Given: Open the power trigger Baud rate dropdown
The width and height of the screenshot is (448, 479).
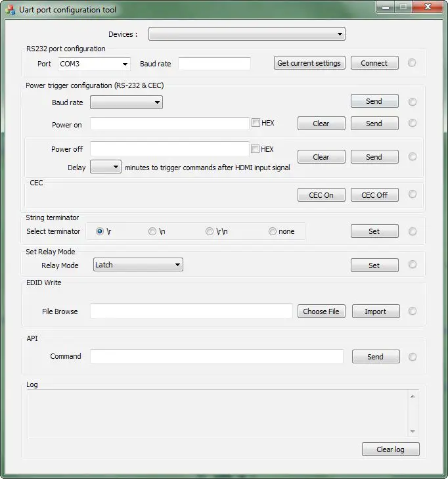Looking at the screenshot, I should (126, 103).
